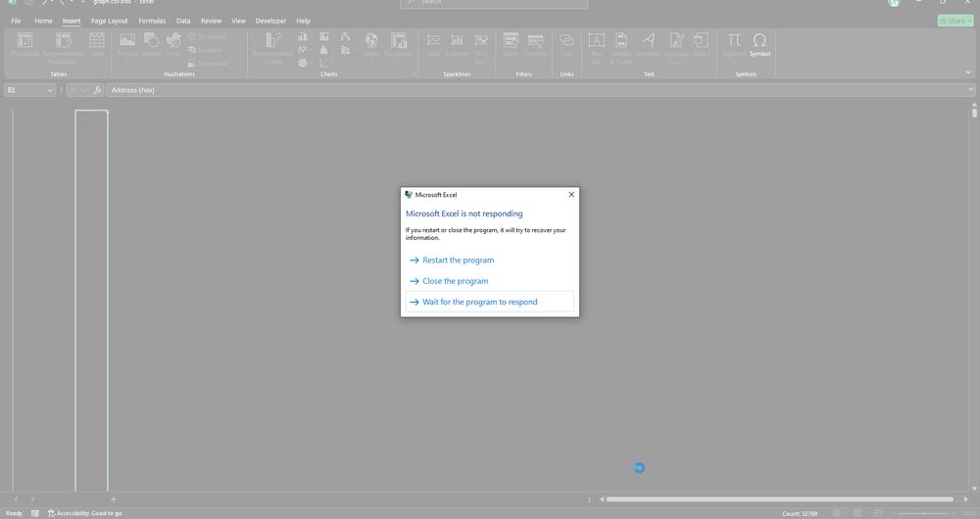Insert a combo chart
980x519 pixels.
[x=345, y=49]
